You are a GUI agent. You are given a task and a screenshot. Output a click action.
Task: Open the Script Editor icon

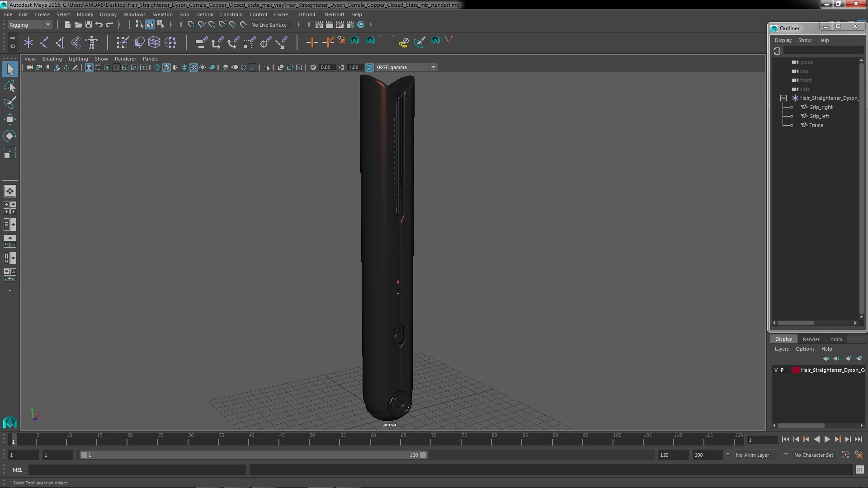pos(859,470)
